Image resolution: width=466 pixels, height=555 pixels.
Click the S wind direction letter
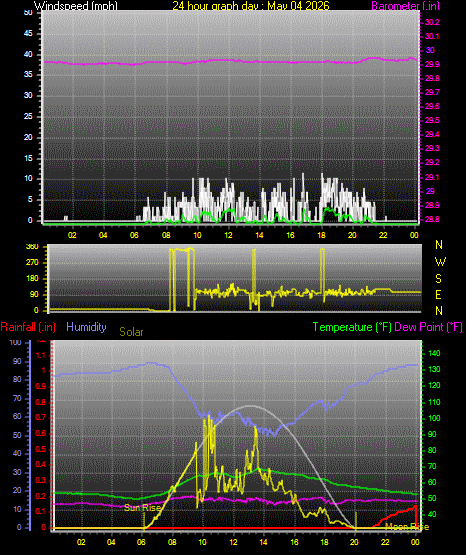(438, 279)
